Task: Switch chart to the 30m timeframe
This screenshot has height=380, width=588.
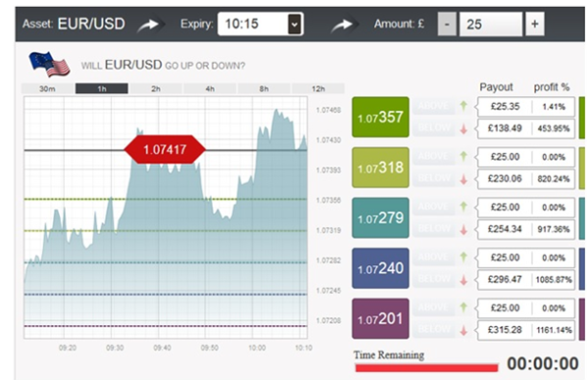Action: [x=48, y=89]
